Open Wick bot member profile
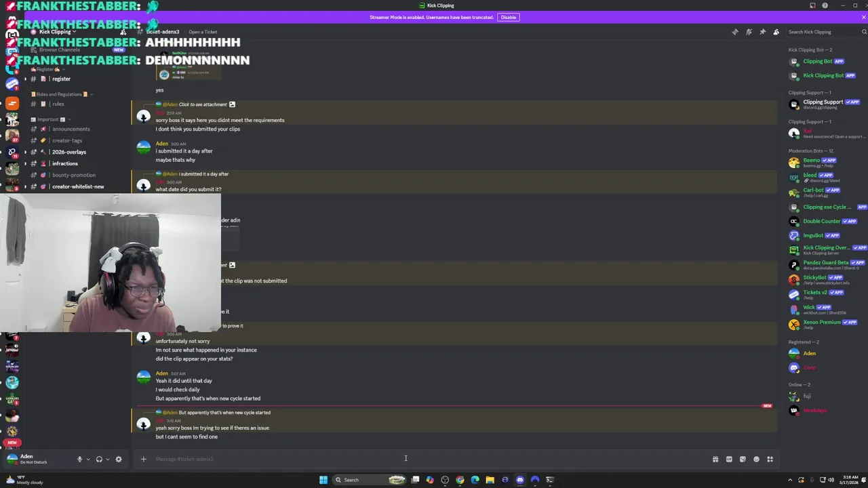Image resolution: width=868 pixels, height=488 pixels. 826,310
